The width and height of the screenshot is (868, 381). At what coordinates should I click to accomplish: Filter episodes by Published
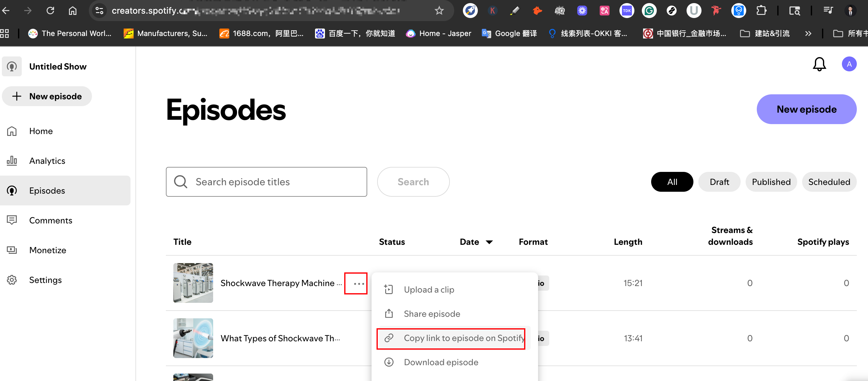tap(771, 182)
